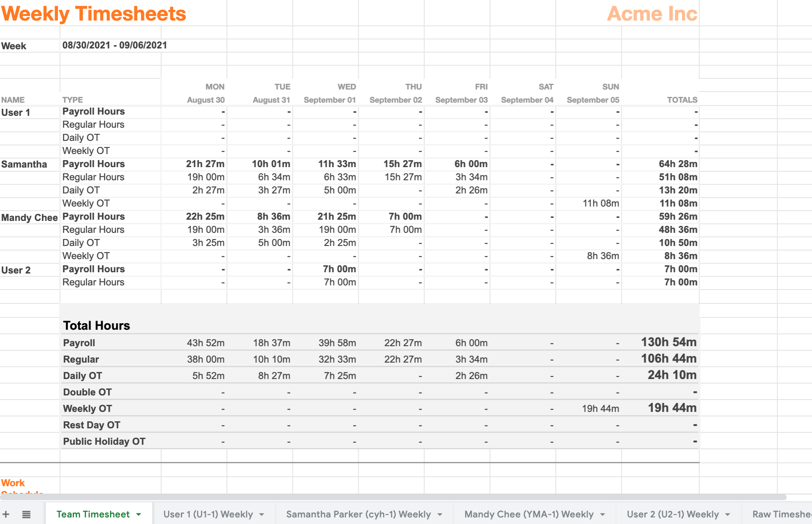Click the add new sheet plus icon

(x=6, y=514)
